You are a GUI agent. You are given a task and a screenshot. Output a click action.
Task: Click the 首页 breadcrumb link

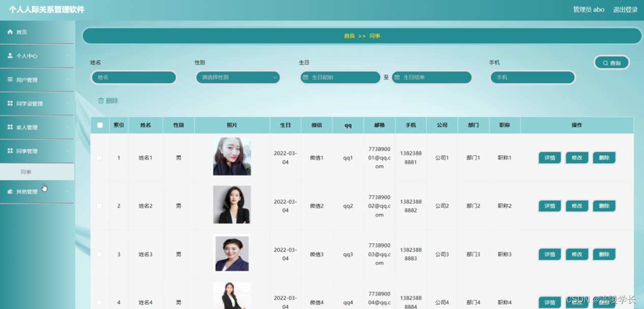coord(349,36)
